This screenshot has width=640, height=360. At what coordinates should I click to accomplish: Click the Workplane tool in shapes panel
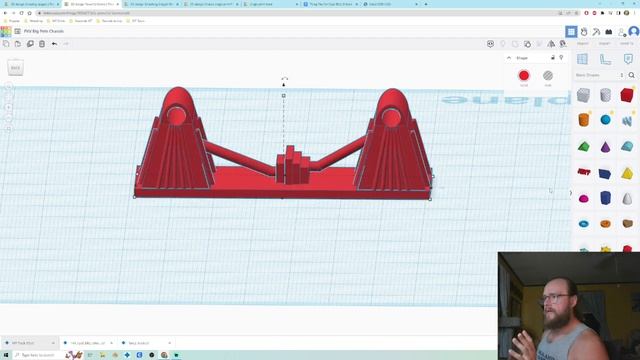[x=582, y=59]
